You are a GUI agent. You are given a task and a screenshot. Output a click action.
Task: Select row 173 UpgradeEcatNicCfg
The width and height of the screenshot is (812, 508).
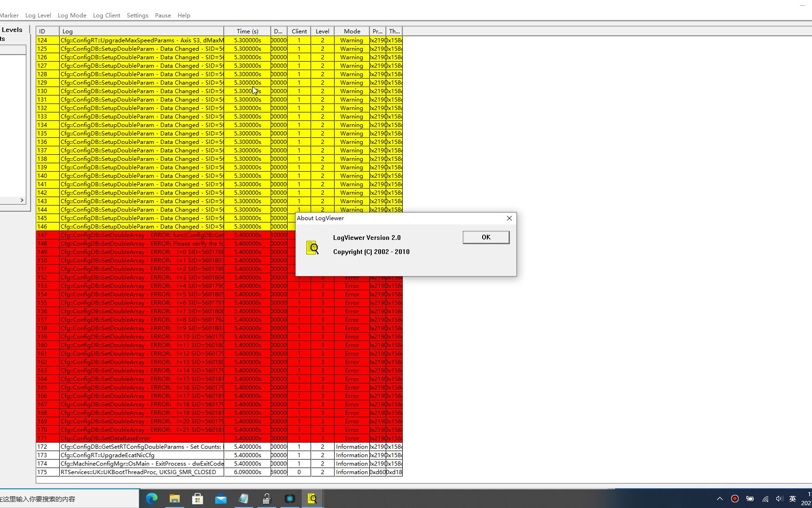tap(219, 455)
